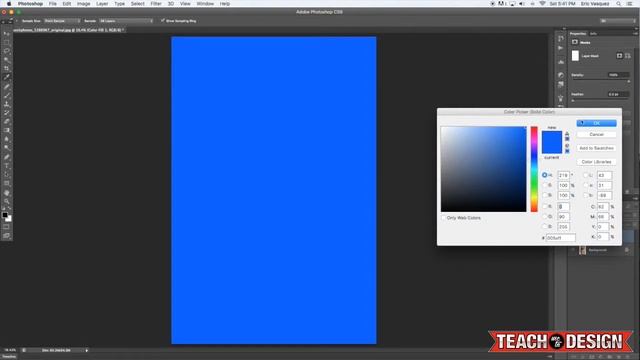Select the Brush tool
This screenshot has height=360, width=640.
7,96
